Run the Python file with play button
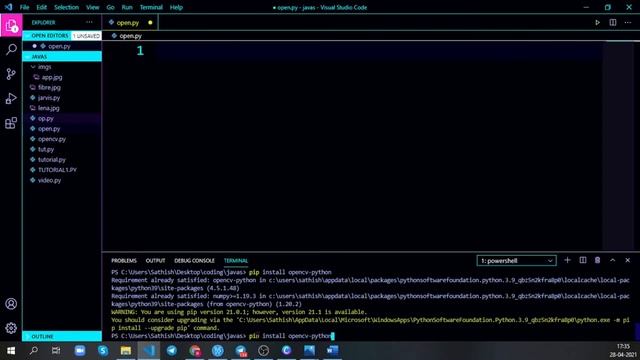This screenshot has height=360, width=640. (597, 22)
